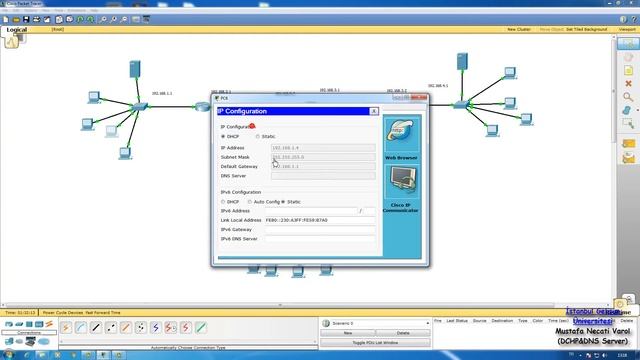The height and width of the screenshot is (360, 640).
Task: Click the Copy toolbar icon
Action: (x=59, y=20)
